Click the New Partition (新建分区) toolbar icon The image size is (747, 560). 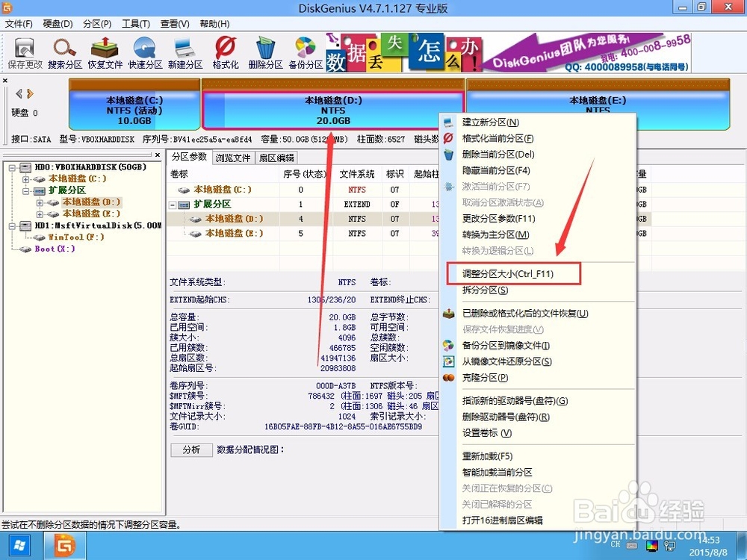pyautogui.click(x=185, y=53)
